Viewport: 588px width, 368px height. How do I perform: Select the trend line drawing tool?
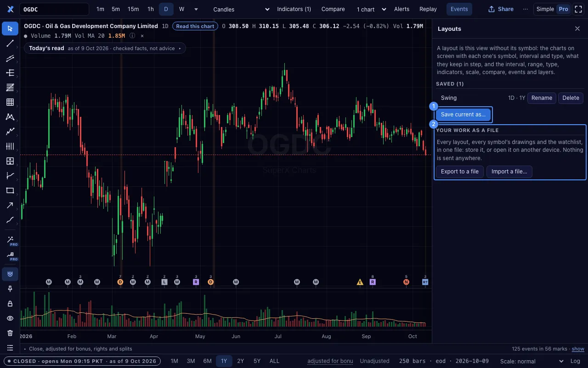(10, 44)
